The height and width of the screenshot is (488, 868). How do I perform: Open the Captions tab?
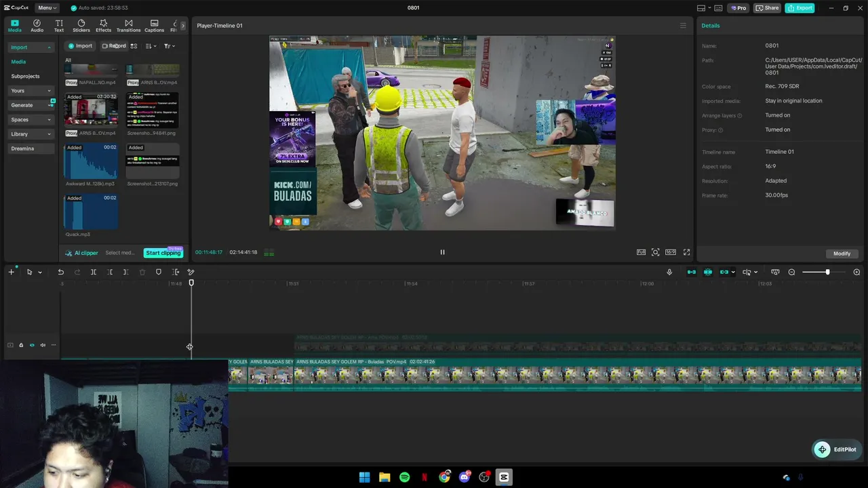coord(154,26)
